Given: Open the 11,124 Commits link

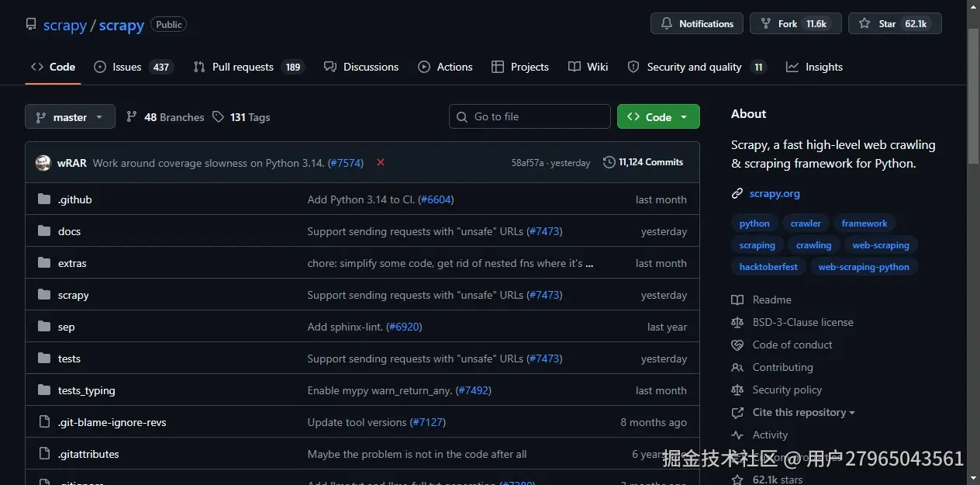Looking at the screenshot, I should coord(644,162).
